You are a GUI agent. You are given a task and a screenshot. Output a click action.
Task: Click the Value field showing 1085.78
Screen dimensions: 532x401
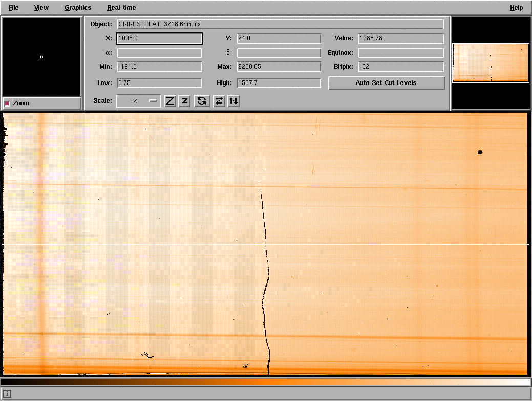click(x=401, y=38)
